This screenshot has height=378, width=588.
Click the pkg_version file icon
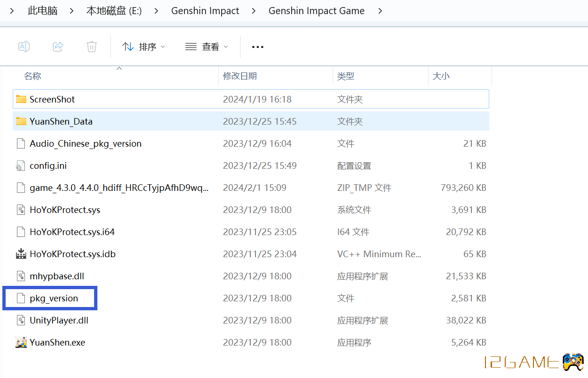(21, 298)
